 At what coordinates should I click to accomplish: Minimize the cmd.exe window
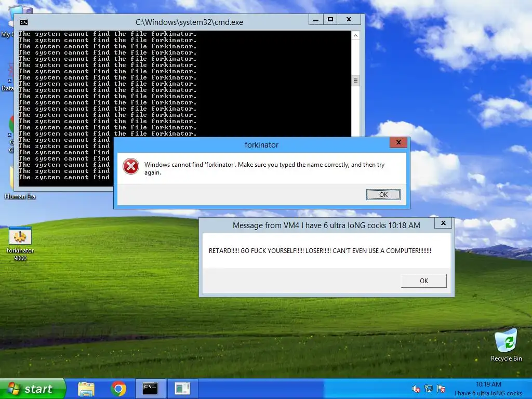coord(316,20)
